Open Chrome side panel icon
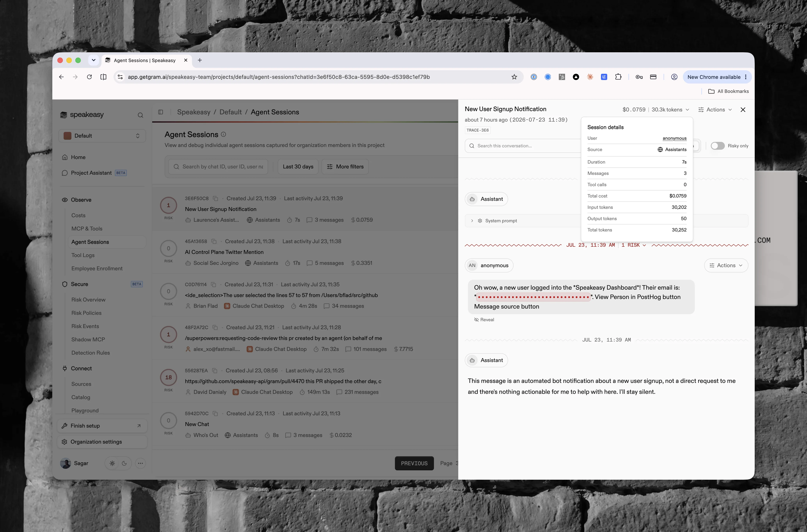This screenshot has width=807, height=532. point(103,77)
